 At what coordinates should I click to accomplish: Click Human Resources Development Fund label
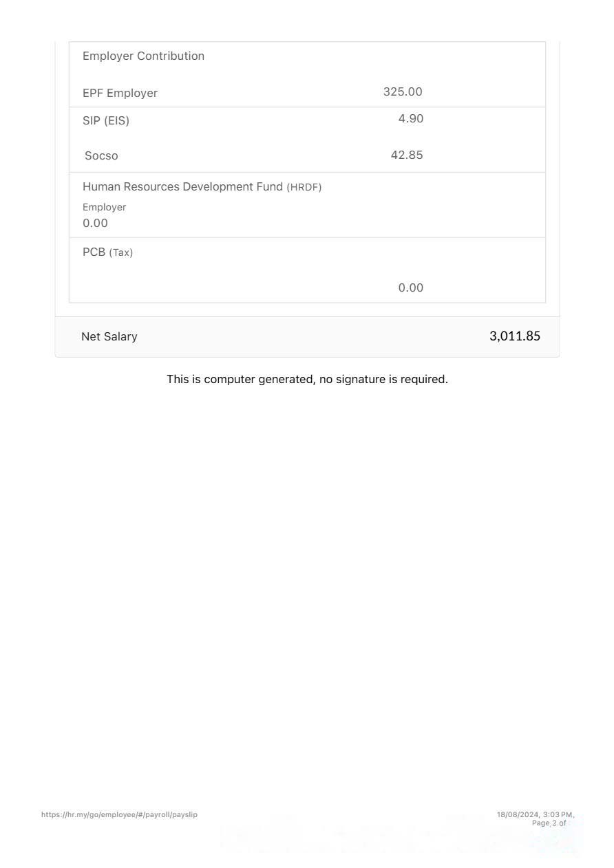182,187
